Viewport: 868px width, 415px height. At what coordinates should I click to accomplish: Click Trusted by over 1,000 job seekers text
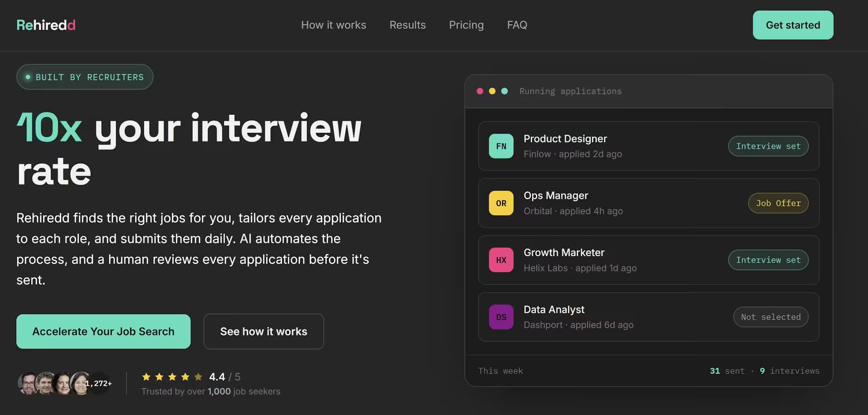(x=211, y=391)
